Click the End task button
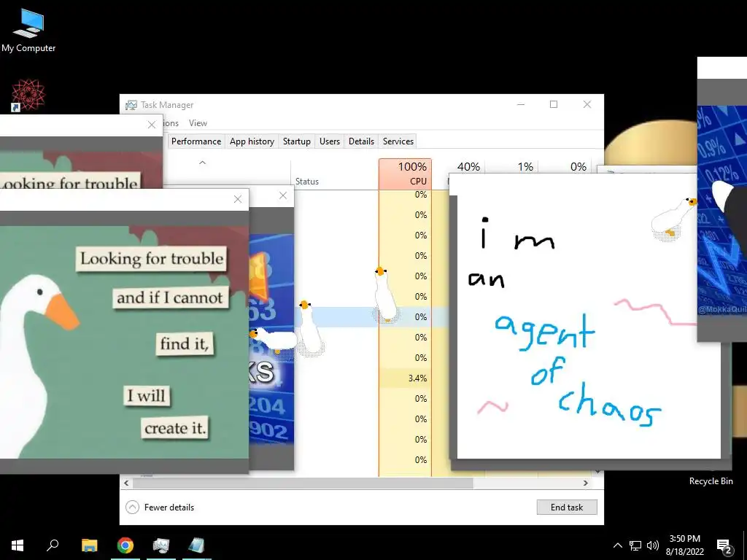 tap(566, 507)
